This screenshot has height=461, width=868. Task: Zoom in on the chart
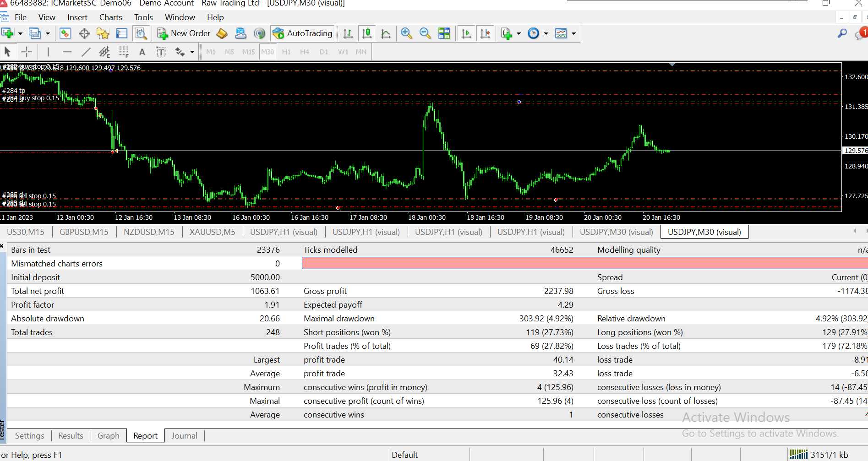(x=406, y=33)
